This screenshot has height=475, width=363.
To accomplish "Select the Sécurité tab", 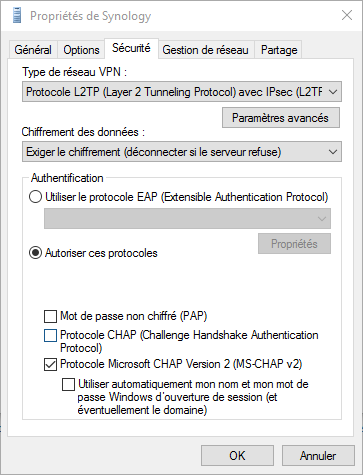I will click(131, 48).
